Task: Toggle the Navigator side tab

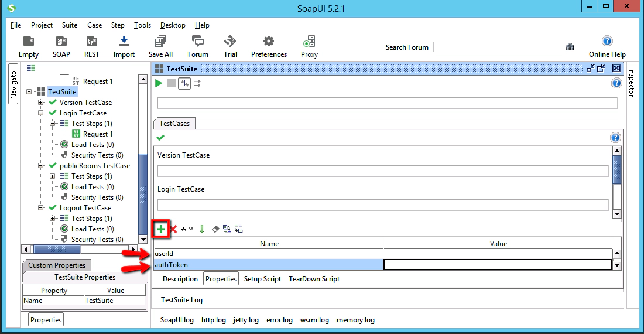Action: 13,84
